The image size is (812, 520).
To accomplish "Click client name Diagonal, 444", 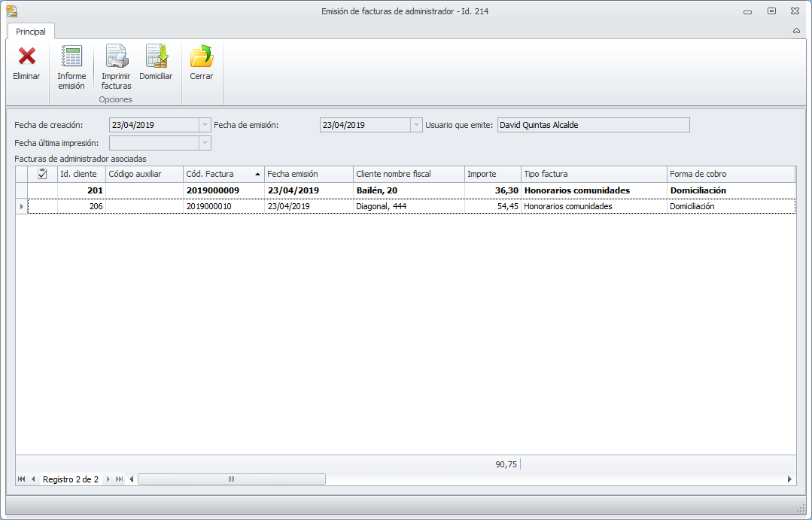I will [x=409, y=206].
